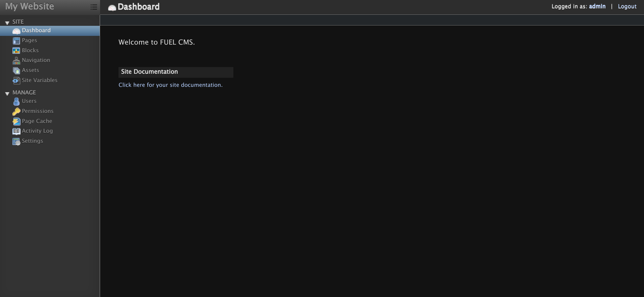Viewport: 644px width, 297px height.
Task: Click the Activity Log book icon
Action: (16, 131)
